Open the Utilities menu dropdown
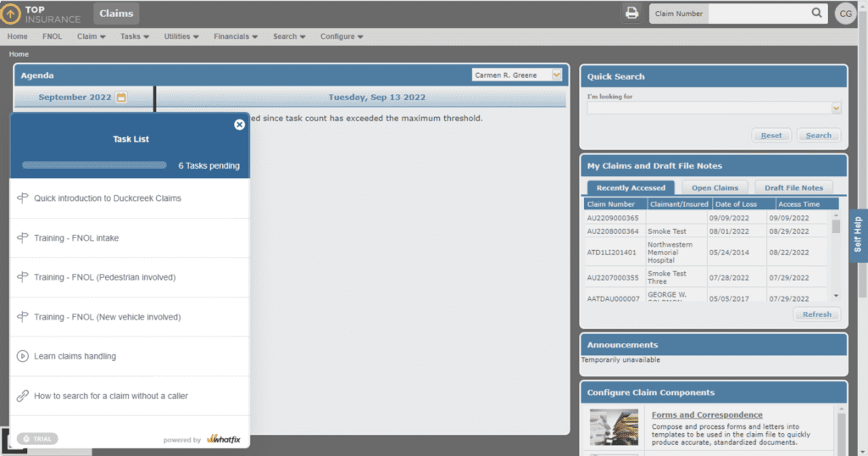868x456 pixels. [181, 36]
